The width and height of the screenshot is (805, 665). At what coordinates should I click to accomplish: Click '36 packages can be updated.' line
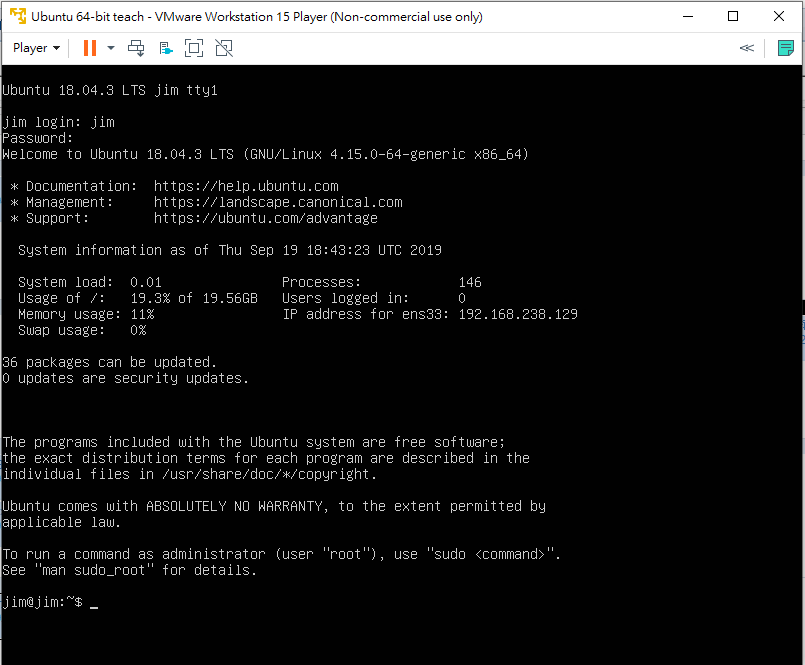tap(109, 362)
